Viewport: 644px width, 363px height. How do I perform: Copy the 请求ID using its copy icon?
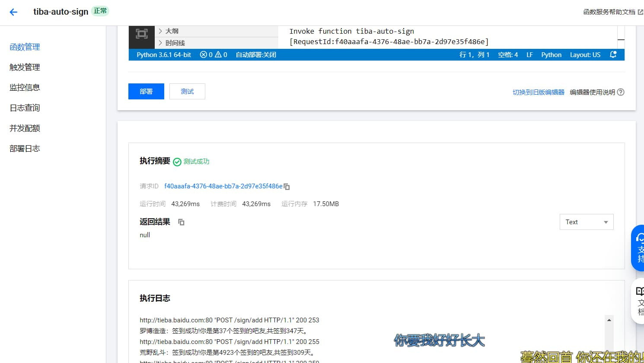coord(287,186)
